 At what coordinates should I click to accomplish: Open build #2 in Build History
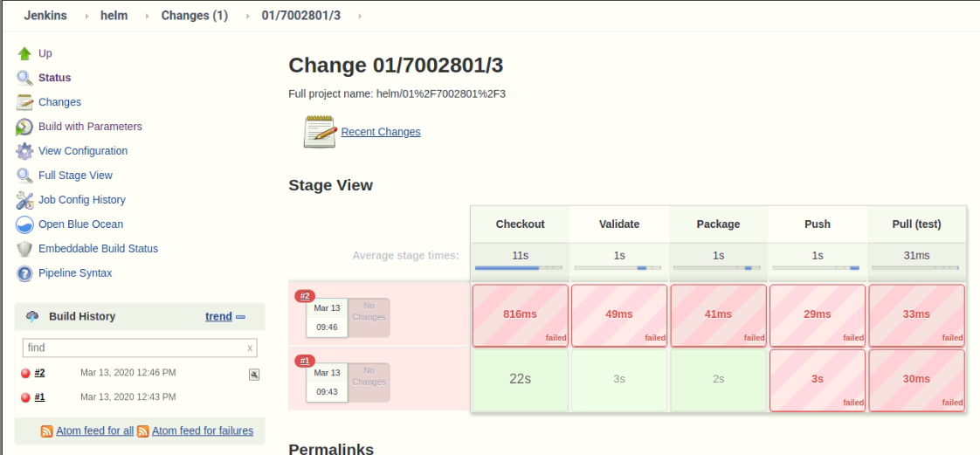[40, 373]
